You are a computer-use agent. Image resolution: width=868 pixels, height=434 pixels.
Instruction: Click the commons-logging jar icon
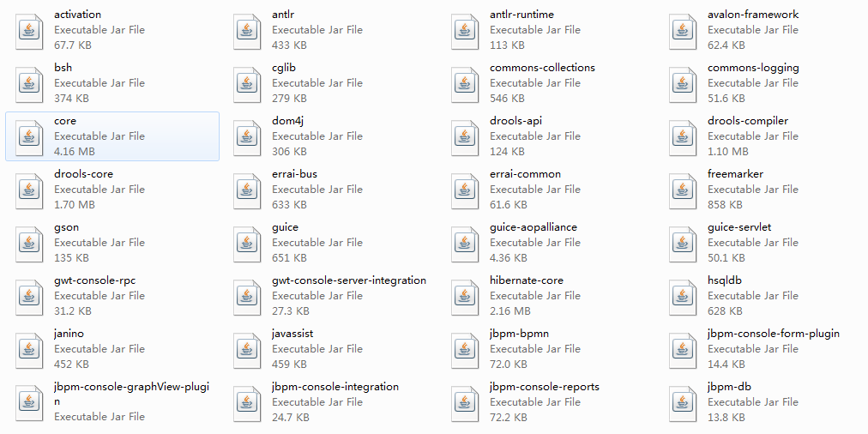pyautogui.click(x=683, y=84)
